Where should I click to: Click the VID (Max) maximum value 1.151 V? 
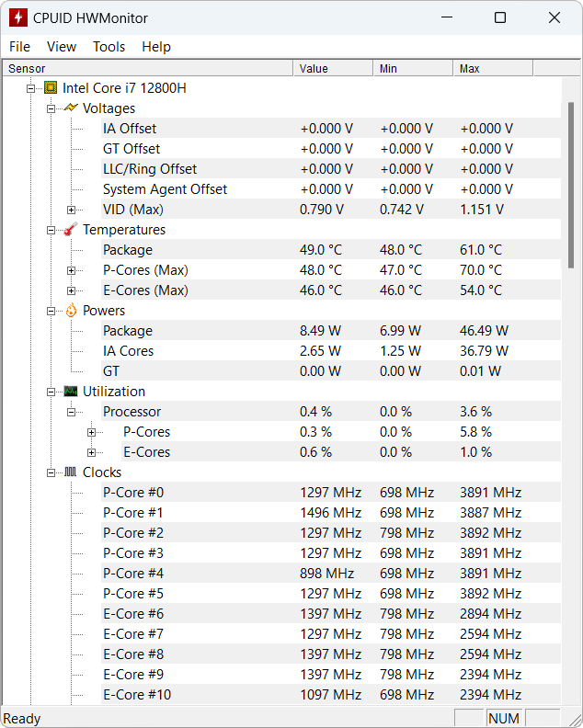482,210
